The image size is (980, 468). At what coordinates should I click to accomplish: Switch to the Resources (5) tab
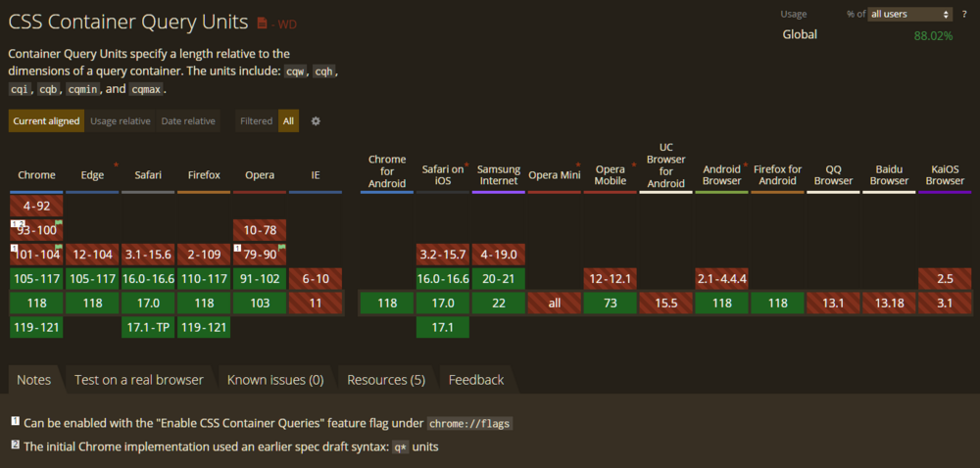click(385, 380)
